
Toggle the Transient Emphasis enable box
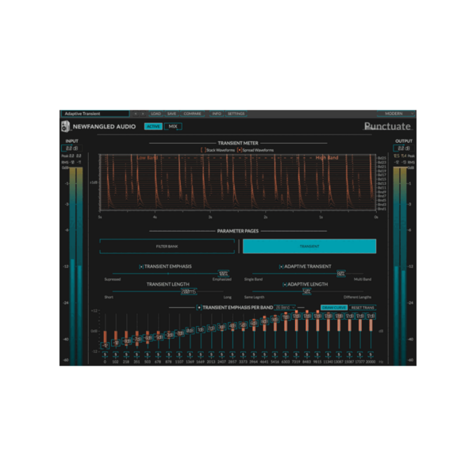[141, 267]
